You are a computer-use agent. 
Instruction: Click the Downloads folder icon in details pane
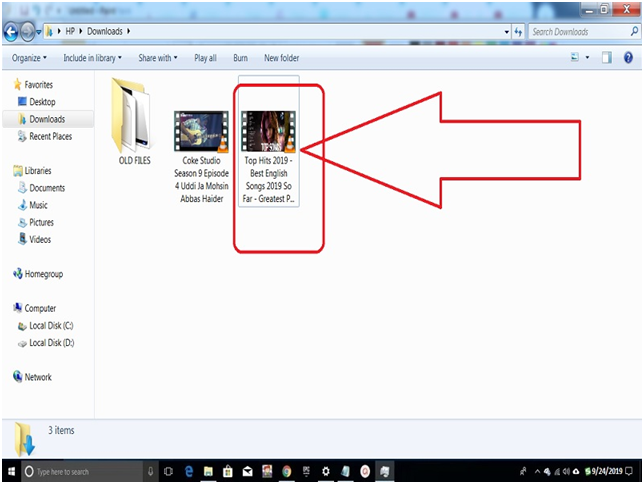[25, 439]
